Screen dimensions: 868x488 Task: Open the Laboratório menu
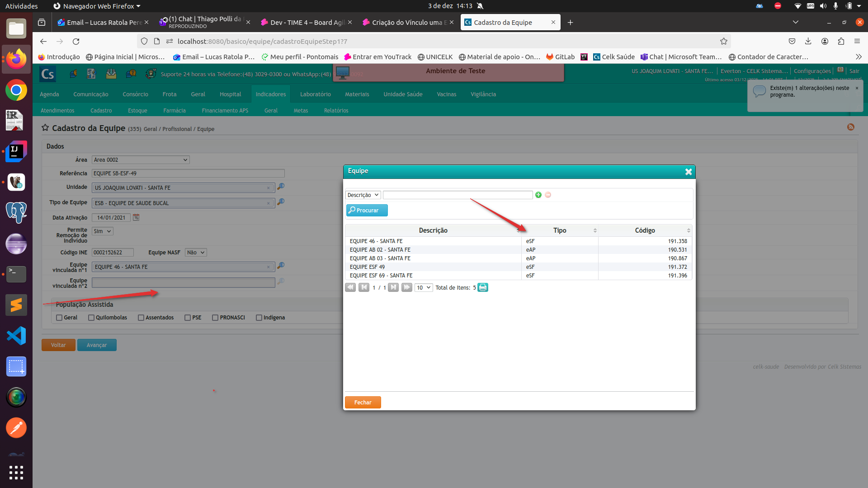pos(315,94)
